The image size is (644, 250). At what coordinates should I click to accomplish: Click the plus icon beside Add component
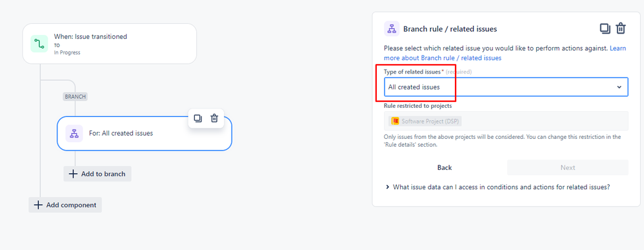point(38,205)
